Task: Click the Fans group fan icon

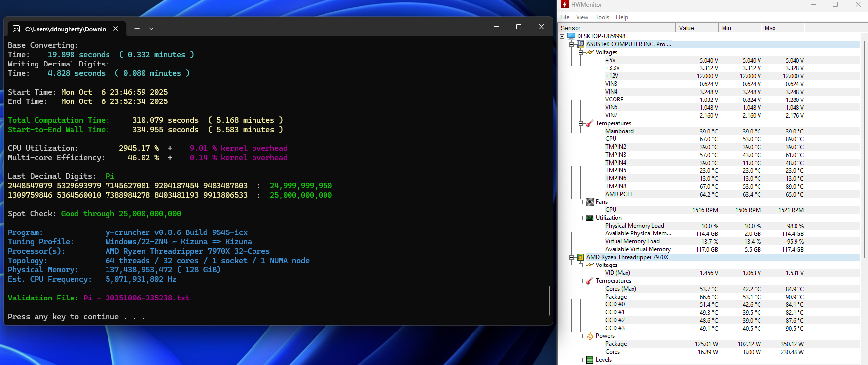Action: (590, 202)
